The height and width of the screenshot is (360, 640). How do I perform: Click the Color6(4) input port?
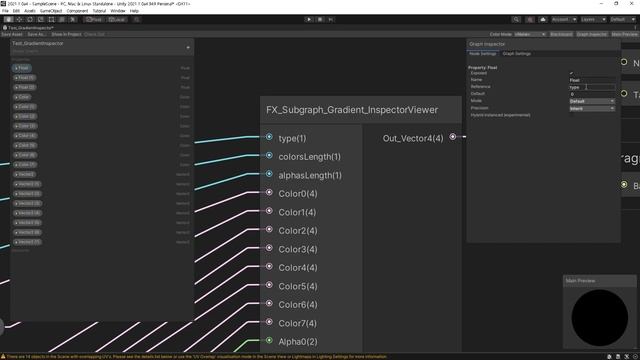click(x=269, y=303)
